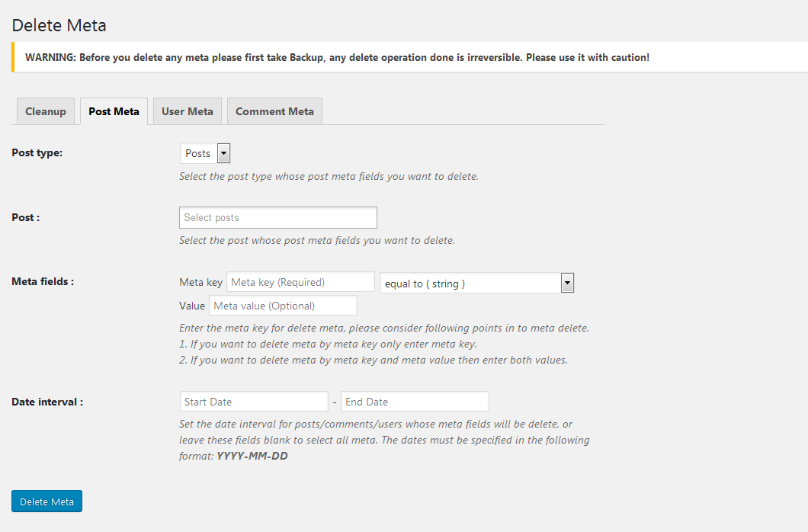
Task: Focus the Meta key (Required) field
Action: (x=300, y=282)
